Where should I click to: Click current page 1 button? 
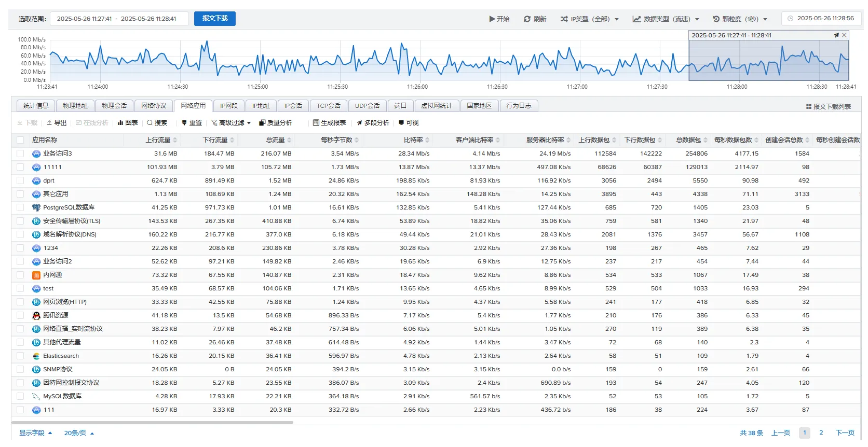(x=805, y=433)
